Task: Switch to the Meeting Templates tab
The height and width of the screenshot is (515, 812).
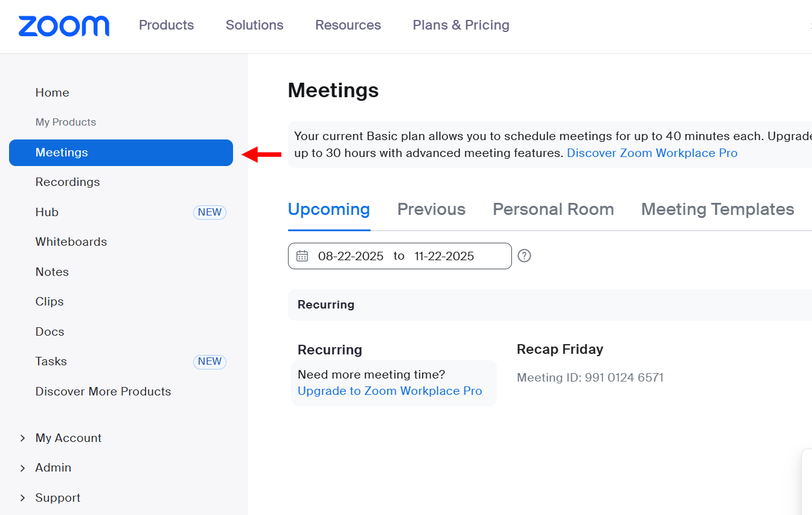Action: 717,209
